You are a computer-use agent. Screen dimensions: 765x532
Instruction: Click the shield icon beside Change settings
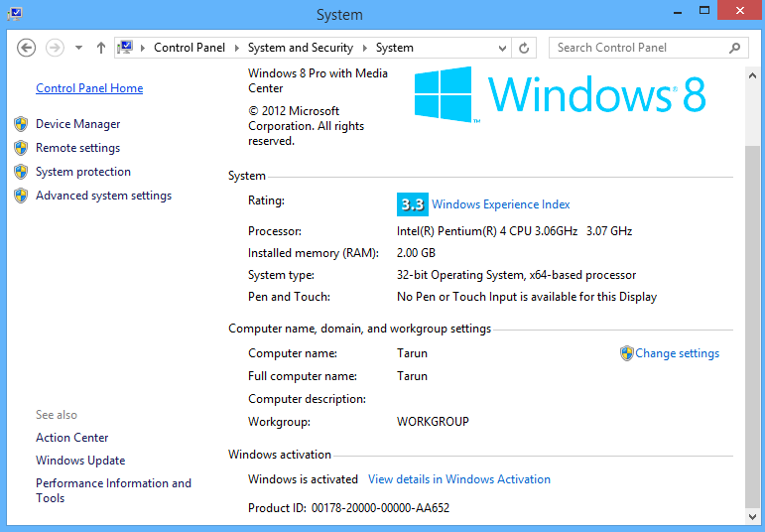pos(626,353)
